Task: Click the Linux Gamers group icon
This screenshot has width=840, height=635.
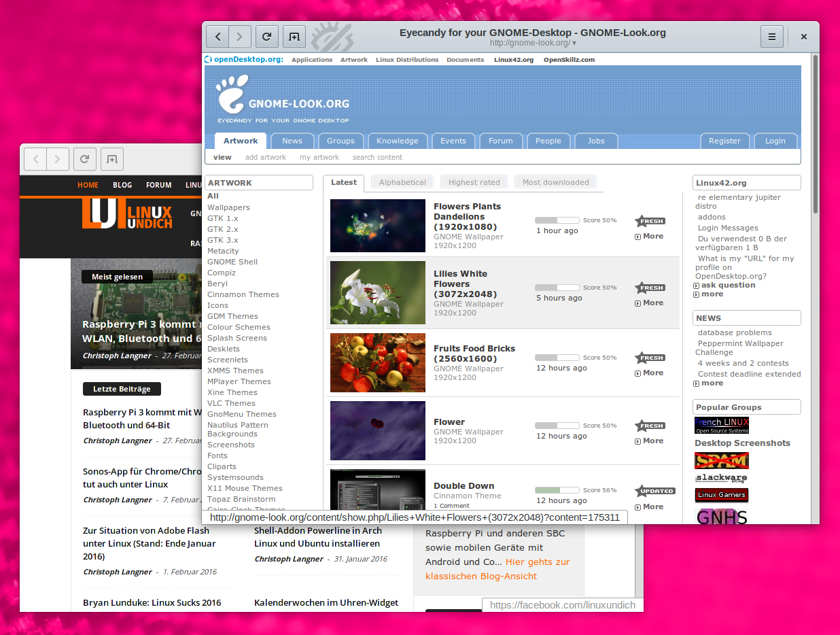Action: pos(722,495)
